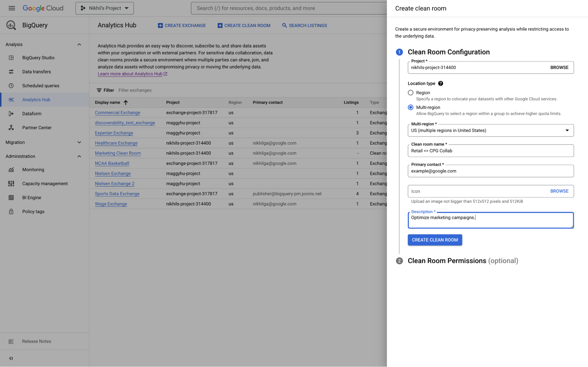This screenshot has height=367, width=588.
Task: Open Learn more about Analytics Hub link
Action: (130, 74)
